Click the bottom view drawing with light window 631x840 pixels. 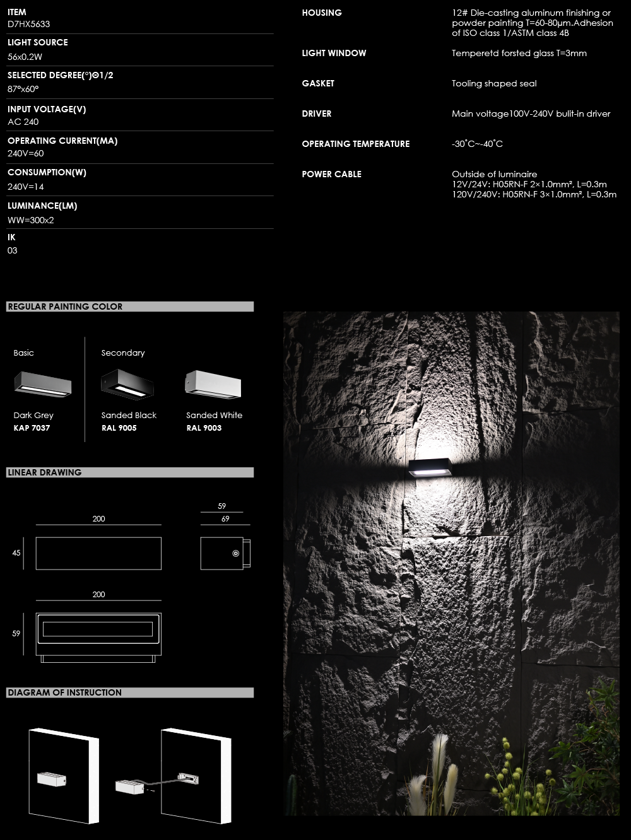pyautogui.click(x=98, y=637)
